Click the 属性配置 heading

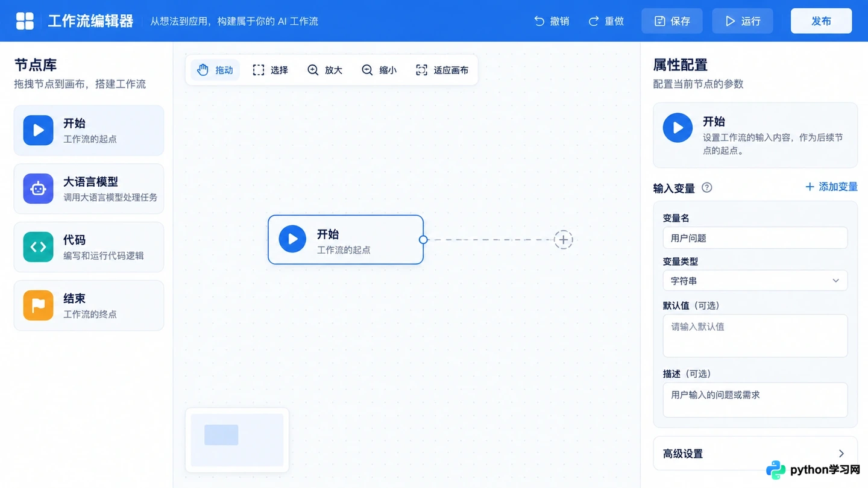click(681, 65)
